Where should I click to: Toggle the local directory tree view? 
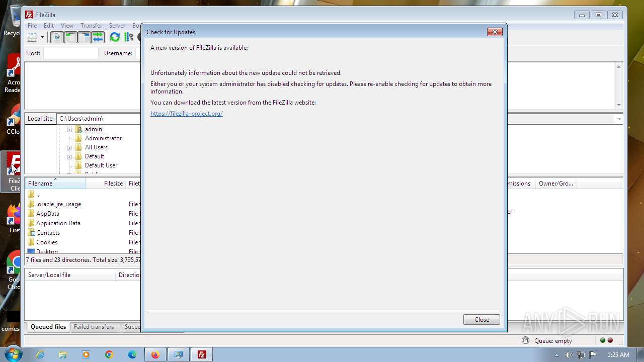point(71,37)
